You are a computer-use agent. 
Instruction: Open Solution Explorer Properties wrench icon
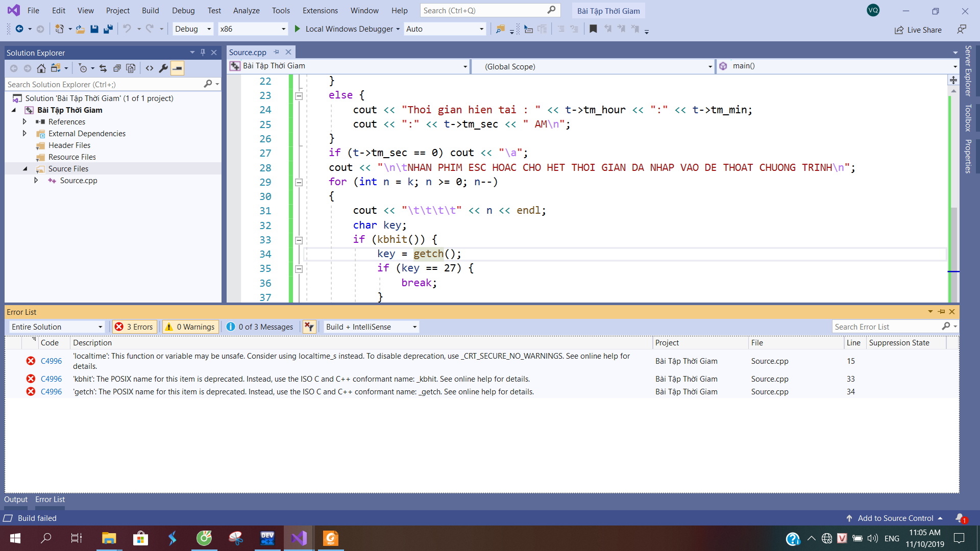(163, 68)
